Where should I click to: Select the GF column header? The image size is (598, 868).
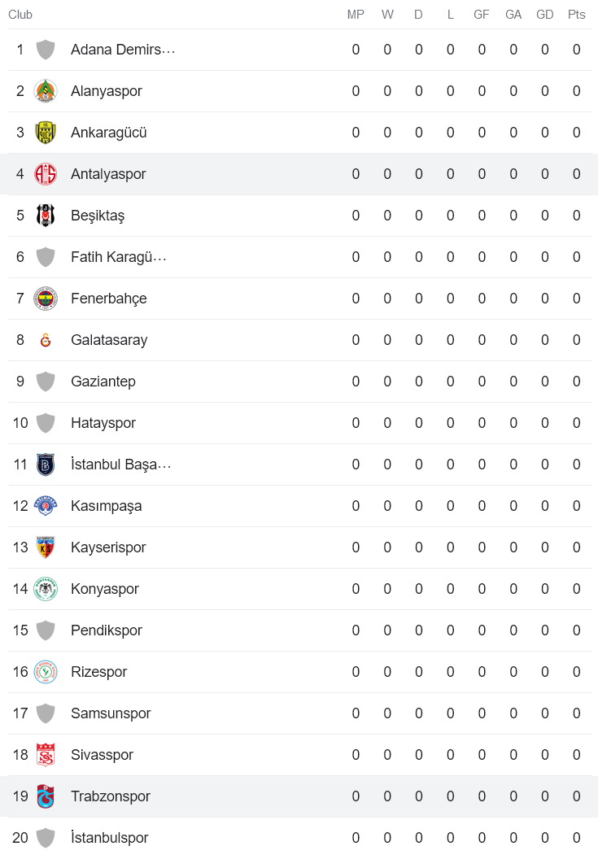(x=482, y=14)
